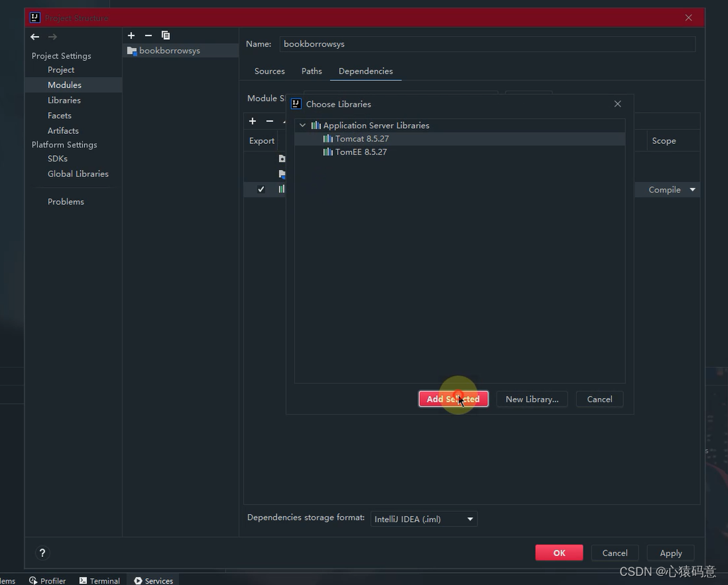This screenshot has width=728, height=585.
Task: Click the TomEE 8.5.27 library icon
Action: [328, 152]
